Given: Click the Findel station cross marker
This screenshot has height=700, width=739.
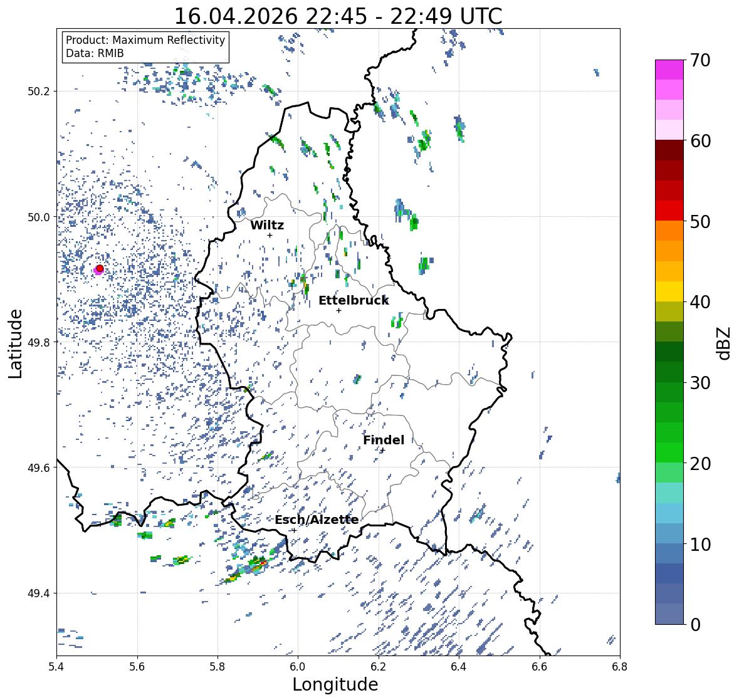Looking at the screenshot, I should [x=382, y=451].
